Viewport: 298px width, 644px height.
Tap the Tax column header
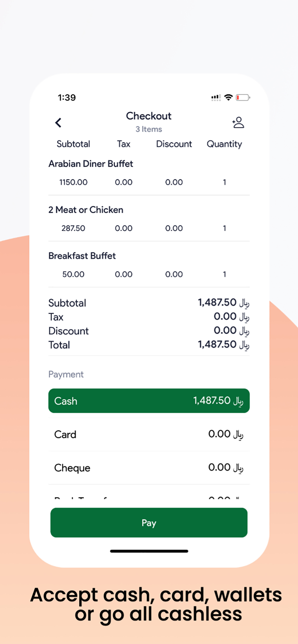(124, 144)
